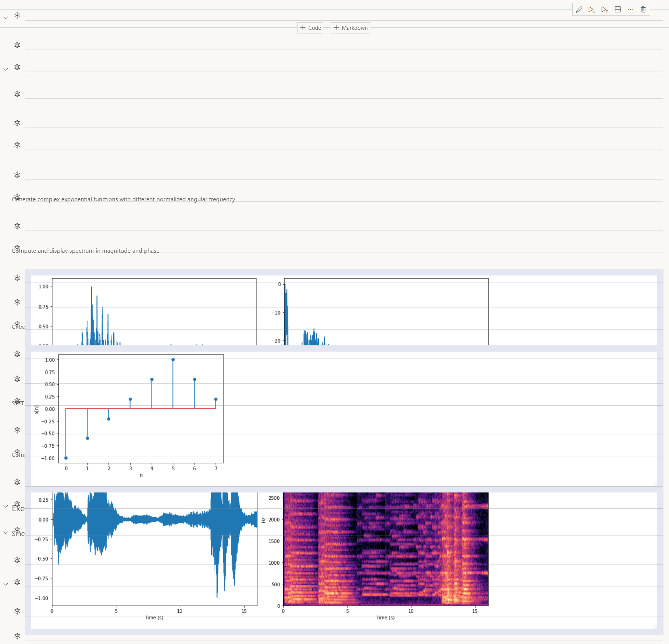Click drag handle next to 'Compute and display spectrum' cell

[17, 248]
